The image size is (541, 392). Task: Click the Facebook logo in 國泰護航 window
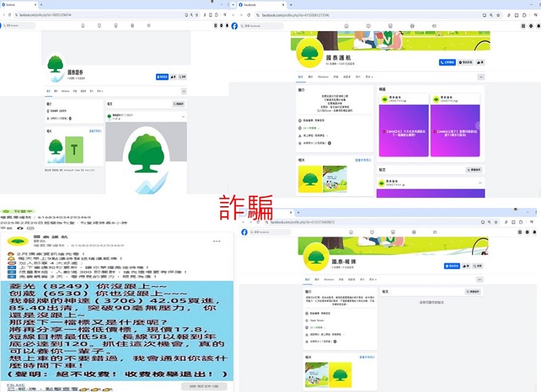(x=235, y=26)
